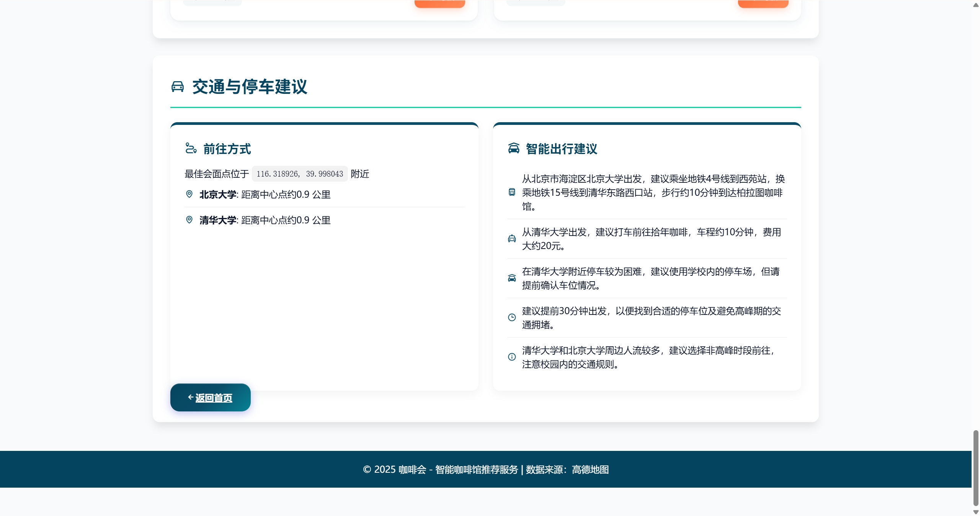Click the partially visible orange button top left card
This screenshot has width=980, height=516.
coord(439,3)
